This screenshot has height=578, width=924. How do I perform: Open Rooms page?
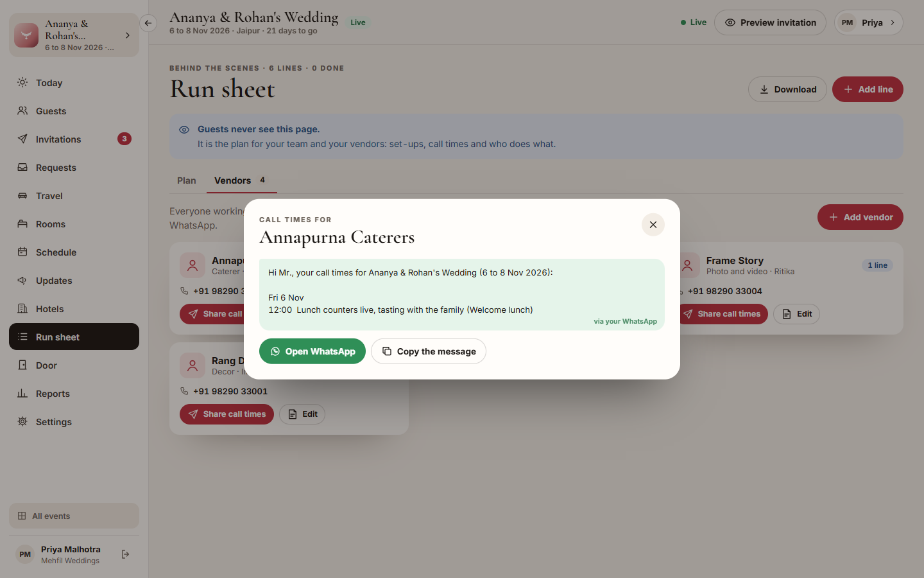74,224
